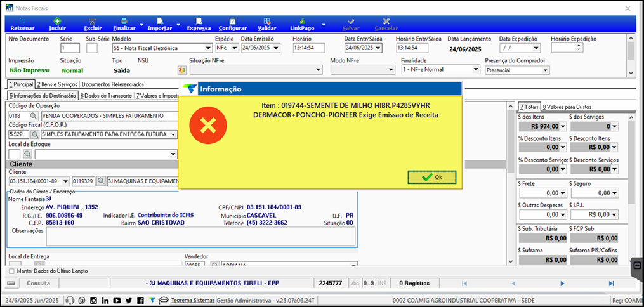Open the LinkPago dropdown arrow
The height and width of the screenshot is (307, 644).
[x=324, y=25]
